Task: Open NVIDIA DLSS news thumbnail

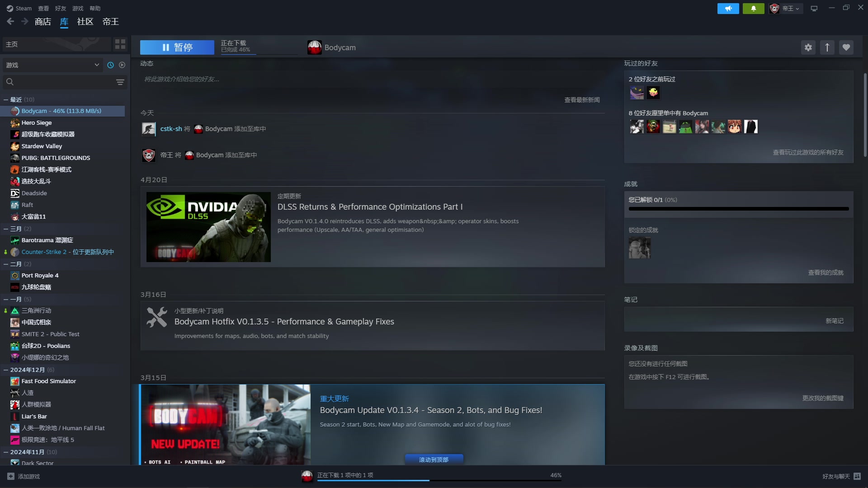Action: [x=208, y=227]
